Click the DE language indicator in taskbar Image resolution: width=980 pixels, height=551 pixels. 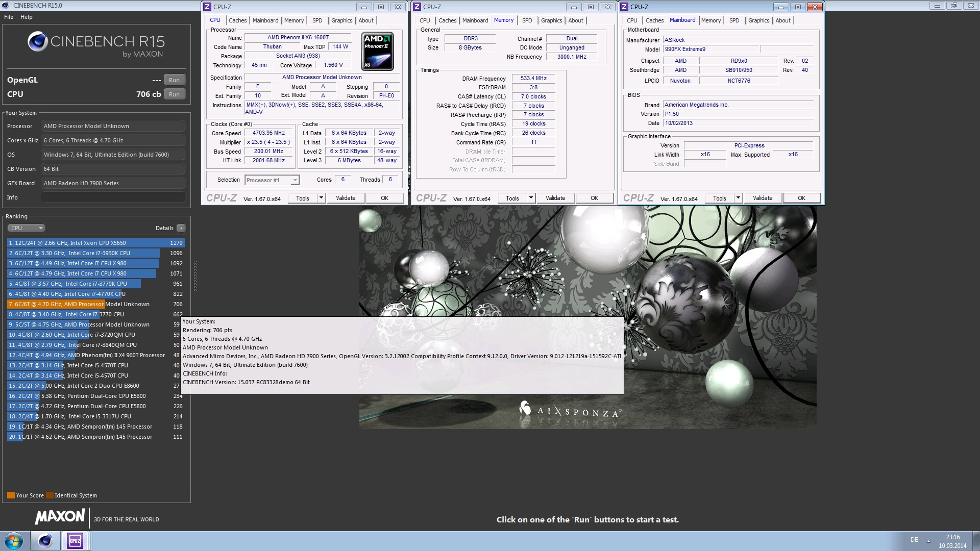click(914, 540)
